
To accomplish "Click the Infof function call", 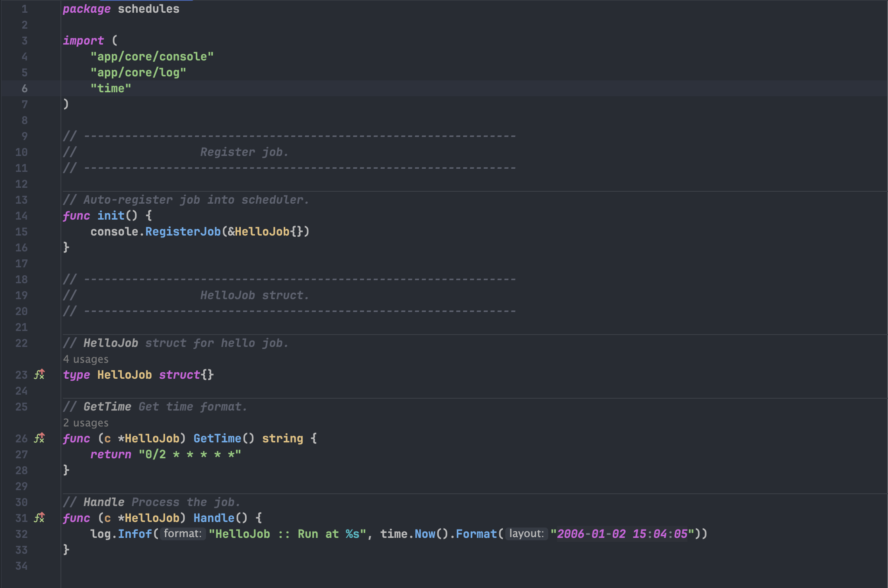I will (x=135, y=534).
